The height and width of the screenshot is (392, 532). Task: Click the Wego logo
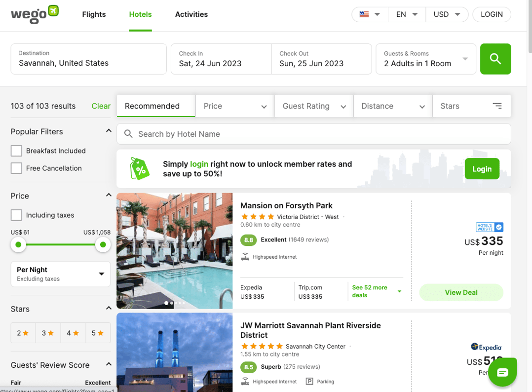[34, 15]
